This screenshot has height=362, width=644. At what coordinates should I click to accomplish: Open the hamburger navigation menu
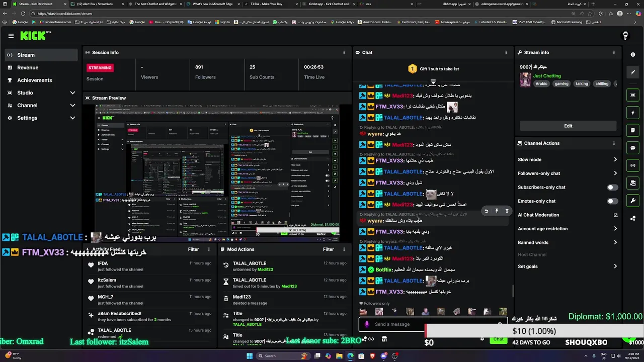coord(11,36)
